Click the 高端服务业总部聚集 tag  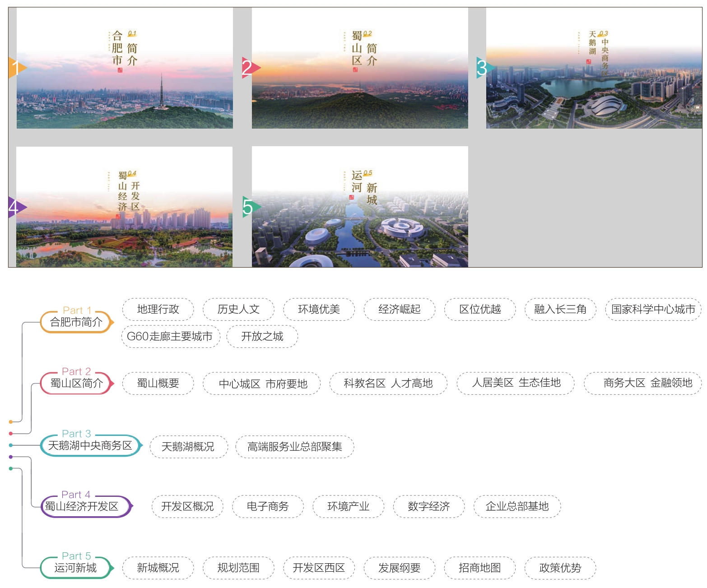point(294,447)
